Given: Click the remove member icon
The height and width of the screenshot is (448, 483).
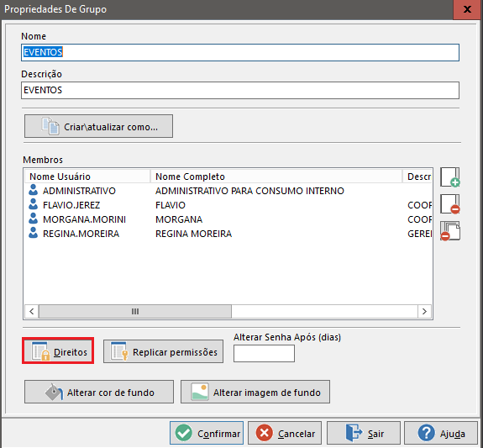Looking at the screenshot, I should click(x=450, y=204).
